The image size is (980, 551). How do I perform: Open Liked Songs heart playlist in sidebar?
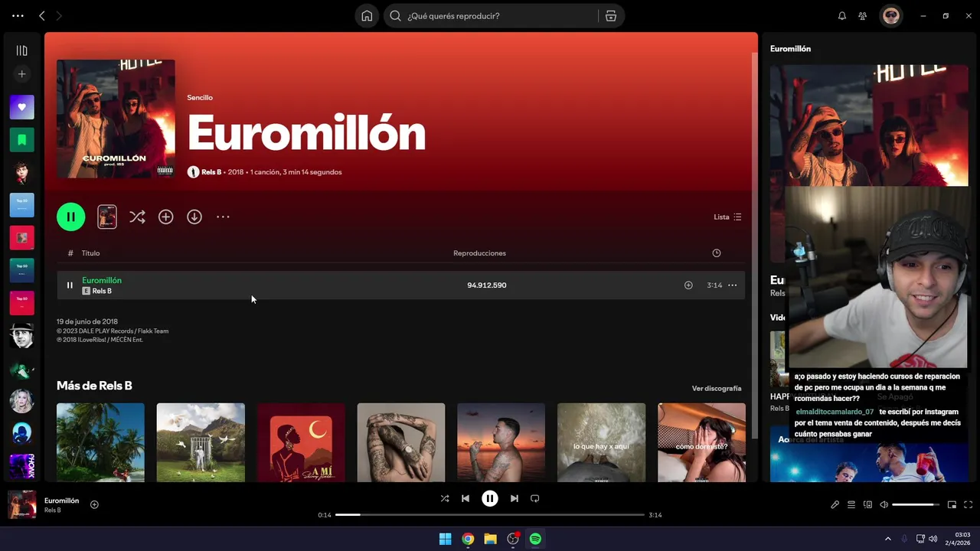coord(21,107)
